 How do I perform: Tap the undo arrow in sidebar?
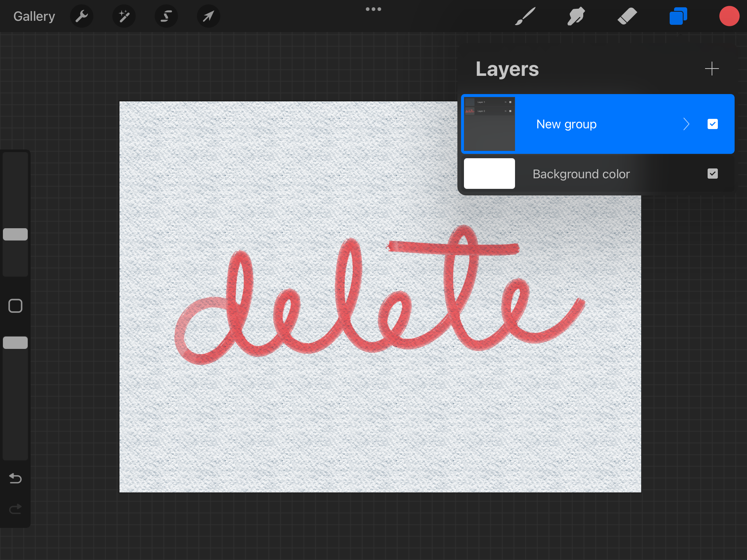tap(15, 478)
